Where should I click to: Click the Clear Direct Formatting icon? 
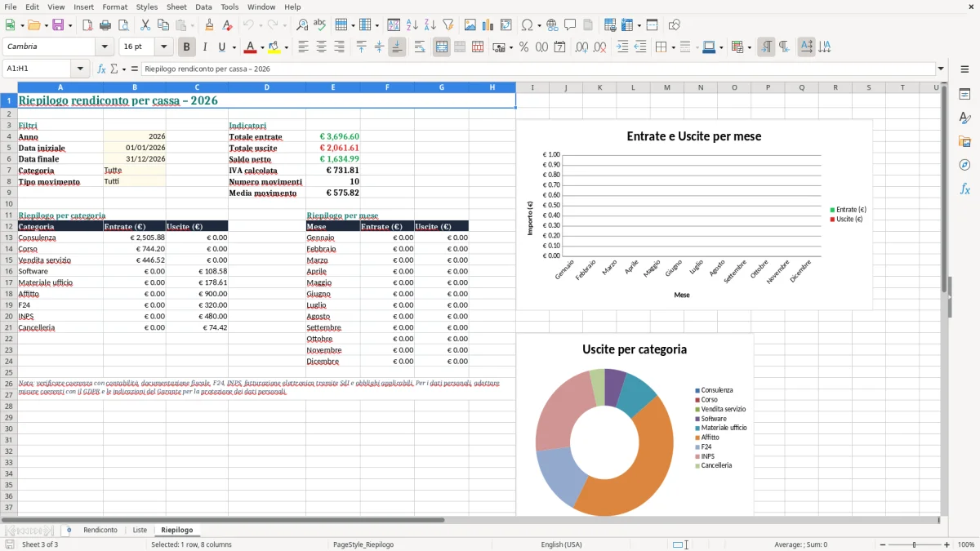[226, 25]
